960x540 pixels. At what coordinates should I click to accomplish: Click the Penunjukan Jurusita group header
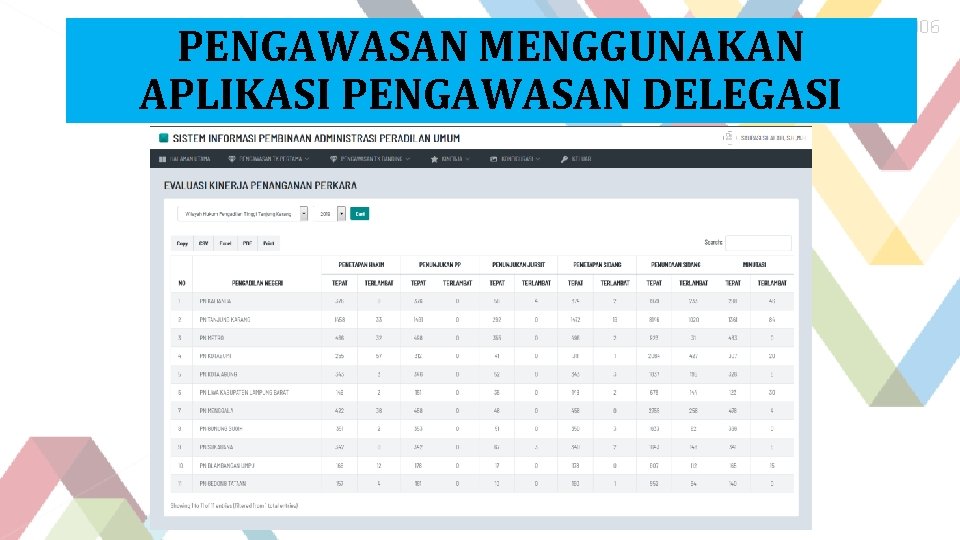tap(518, 264)
